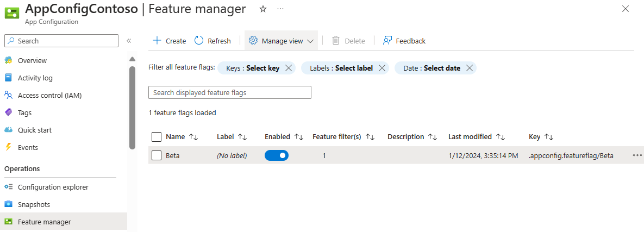Viewport: 644px width, 232px height.
Task: Open Quick start in the sidebar
Action: [x=34, y=130]
